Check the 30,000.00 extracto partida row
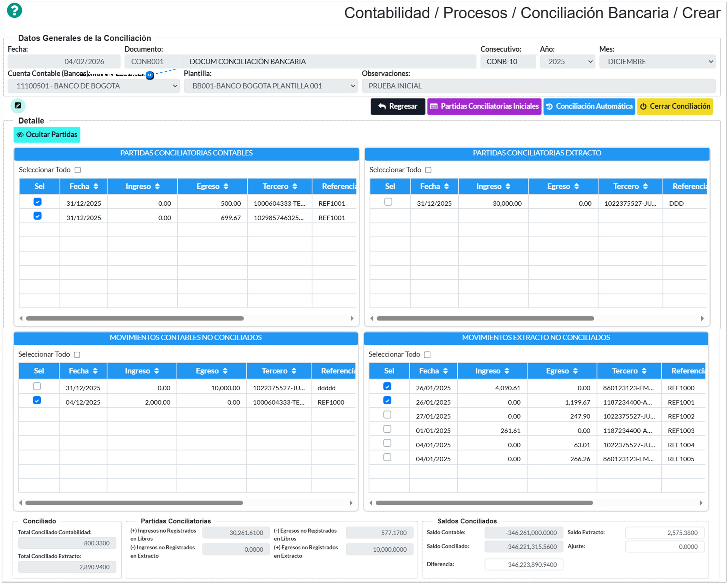The height and width of the screenshot is (584, 728). tap(388, 202)
